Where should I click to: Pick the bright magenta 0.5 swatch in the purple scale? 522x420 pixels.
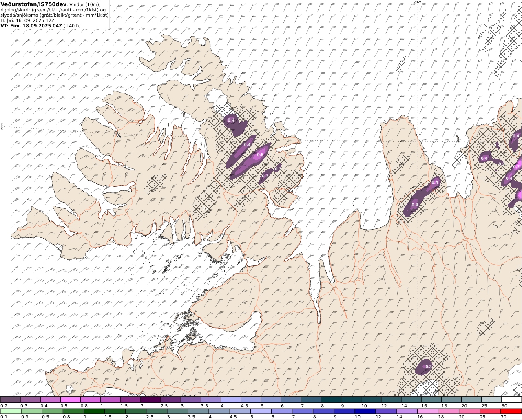pos(70,400)
